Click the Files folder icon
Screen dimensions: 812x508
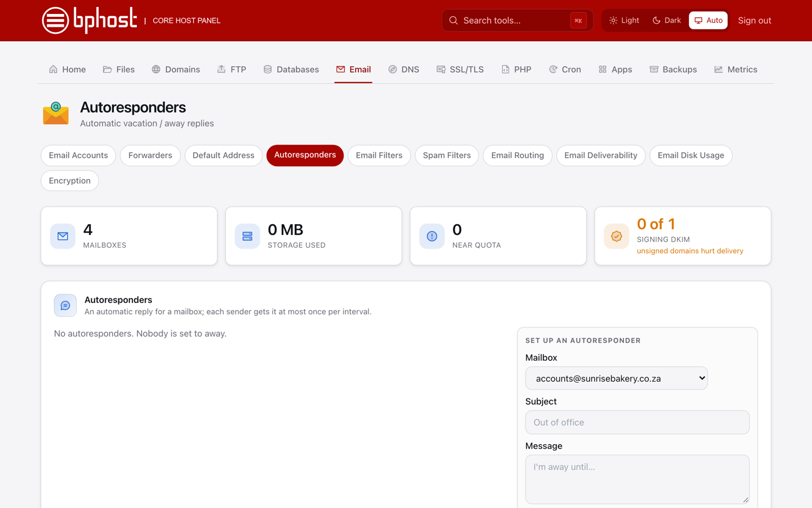[107, 69]
